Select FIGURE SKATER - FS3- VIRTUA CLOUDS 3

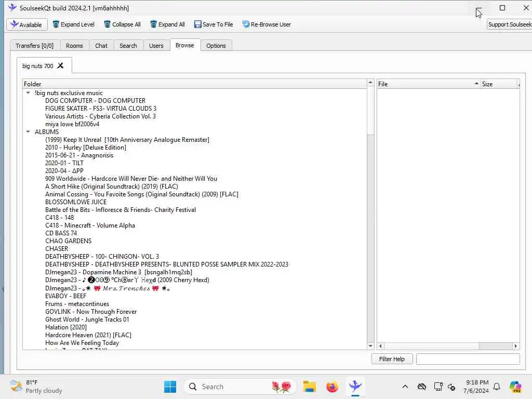tap(101, 109)
